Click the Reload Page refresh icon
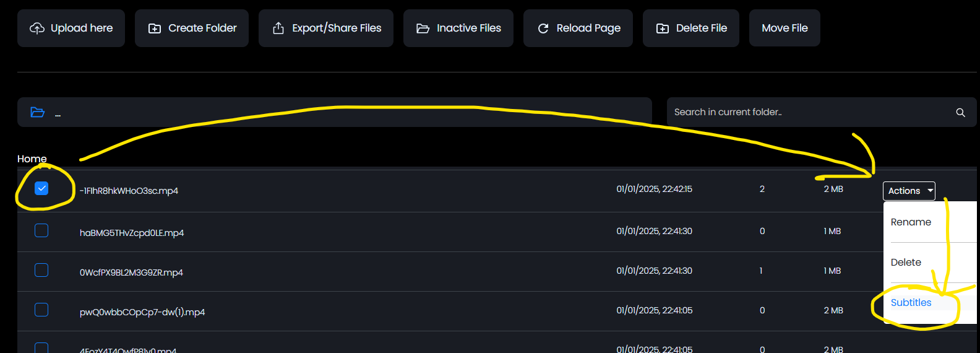The width and height of the screenshot is (980, 353). [543, 28]
